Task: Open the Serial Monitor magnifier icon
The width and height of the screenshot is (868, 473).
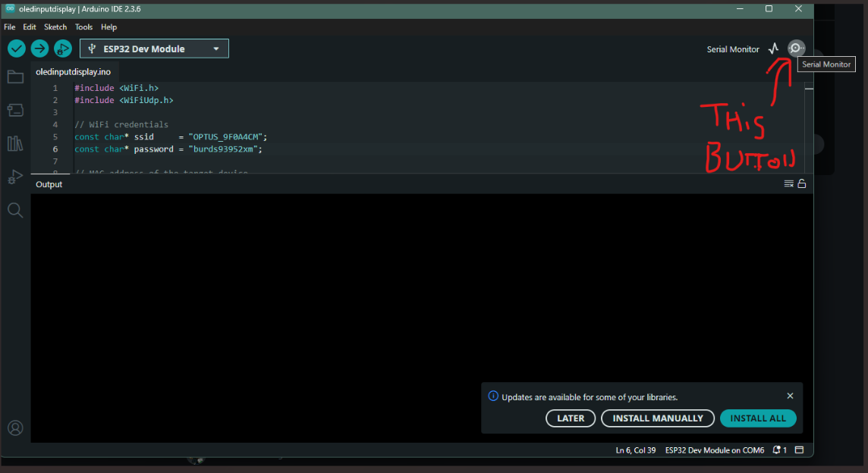Action: click(796, 48)
